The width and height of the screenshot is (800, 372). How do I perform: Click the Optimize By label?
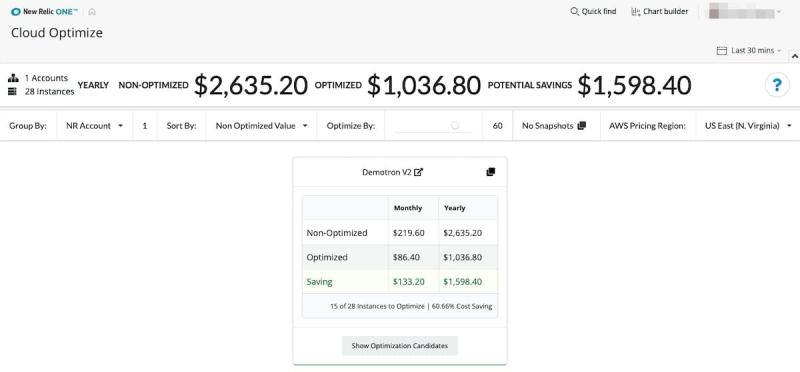[351, 126]
